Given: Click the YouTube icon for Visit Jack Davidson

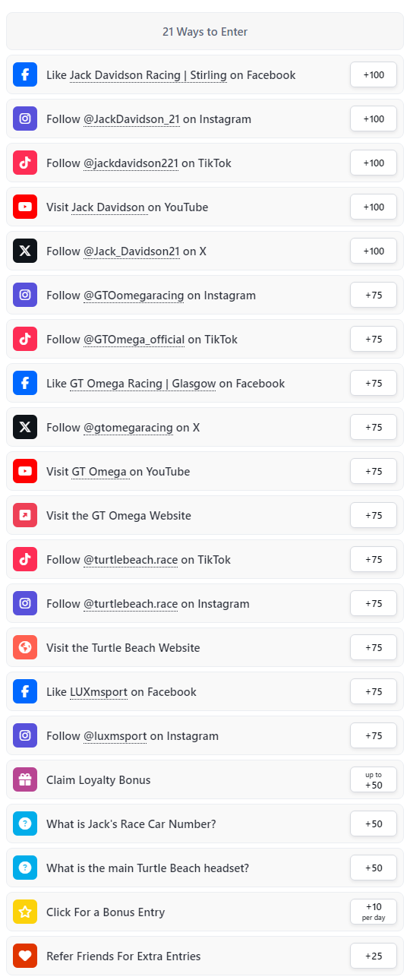Looking at the screenshot, I should click(25, 207).
